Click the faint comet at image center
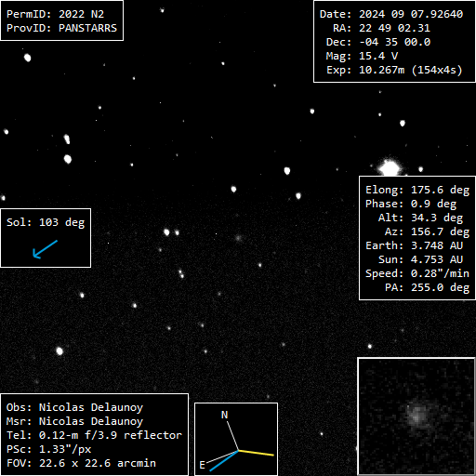 tap(238, 238)
